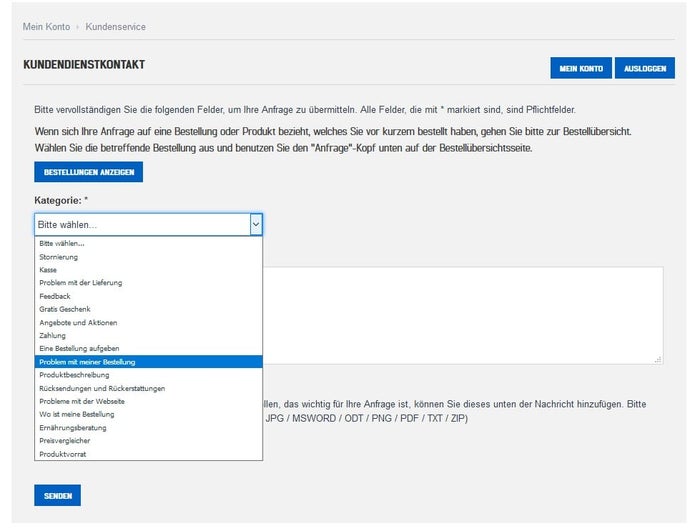Choose the Produktbeschreibung option
Viewport: 700px width, 531px height.
(x=148, y=375)
